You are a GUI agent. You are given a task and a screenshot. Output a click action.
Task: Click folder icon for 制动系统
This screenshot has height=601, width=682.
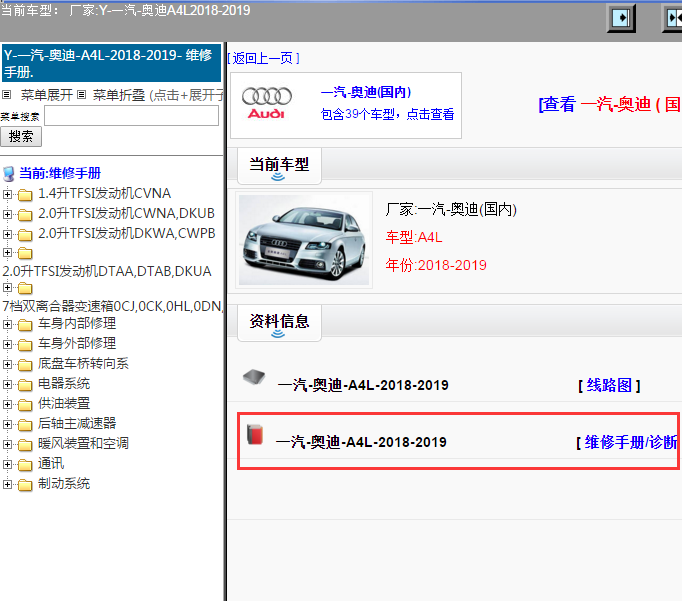point(25,484)
